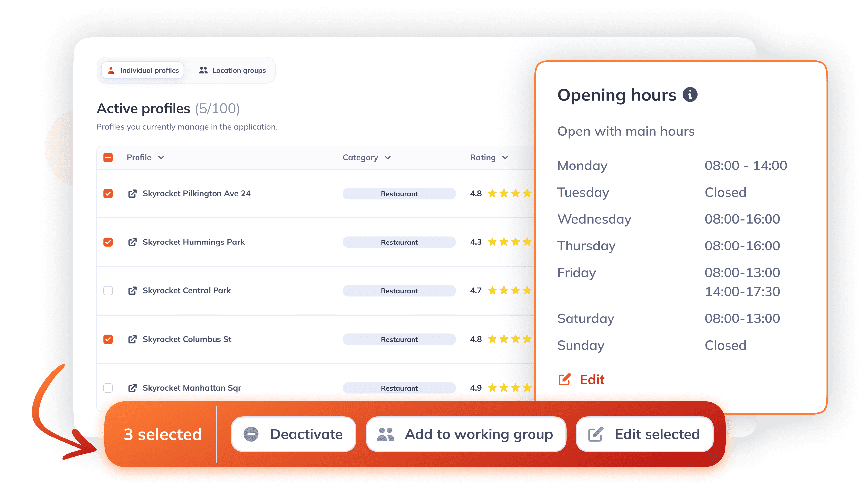Open external link for Skyrocket Central Park
This screenshot has height=486, width=868.
click(132, 290)
